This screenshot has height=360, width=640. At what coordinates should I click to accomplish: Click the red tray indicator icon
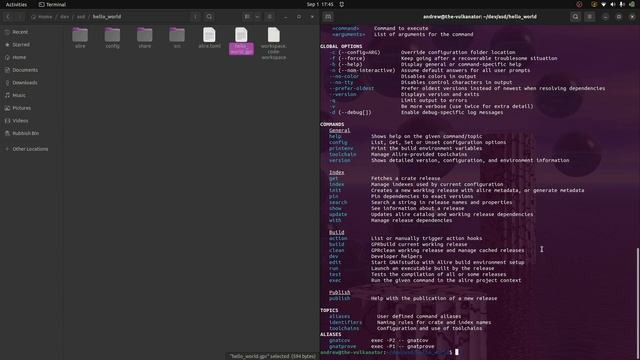coord(579,4)
